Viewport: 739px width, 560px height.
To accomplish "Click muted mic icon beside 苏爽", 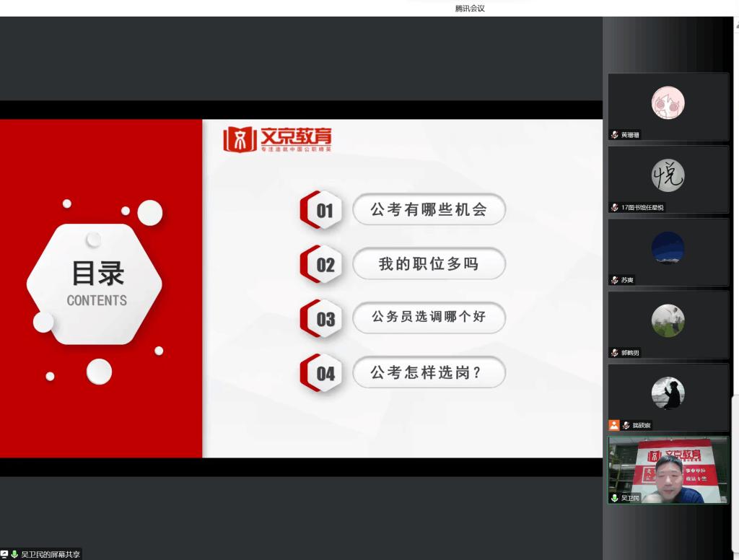I will point(615,280).
